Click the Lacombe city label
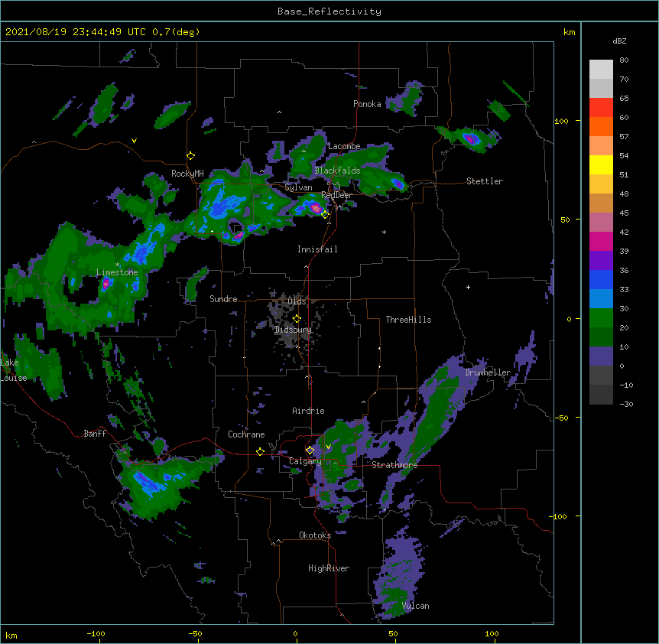Screen dimensions: 659x644 pyautogui.click(x=344, y=146)
